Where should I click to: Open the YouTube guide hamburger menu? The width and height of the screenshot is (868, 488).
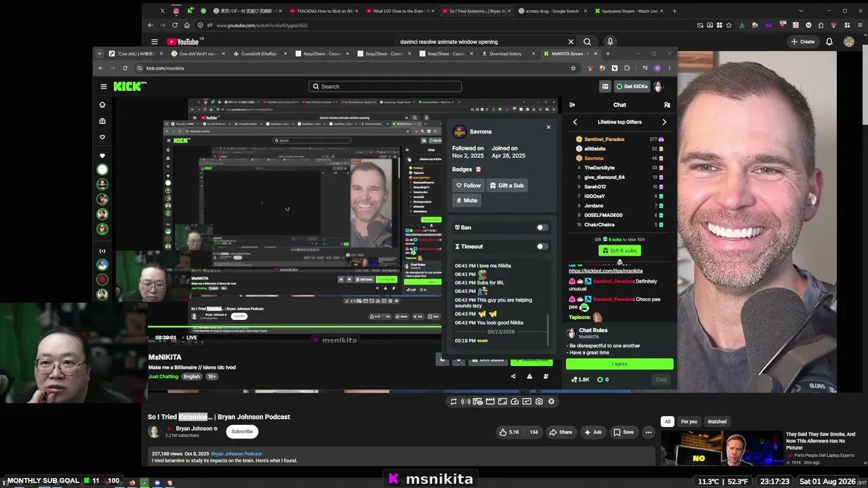click(154, 42)
